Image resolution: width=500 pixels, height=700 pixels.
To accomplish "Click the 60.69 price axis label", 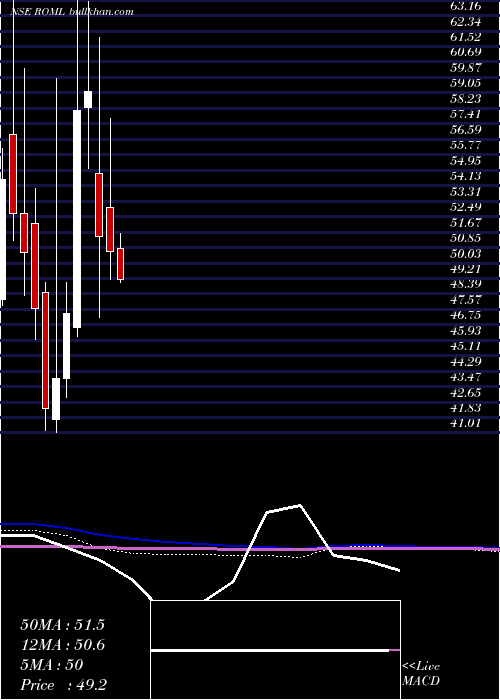I will pyautogui.click(x=466, y=53).
